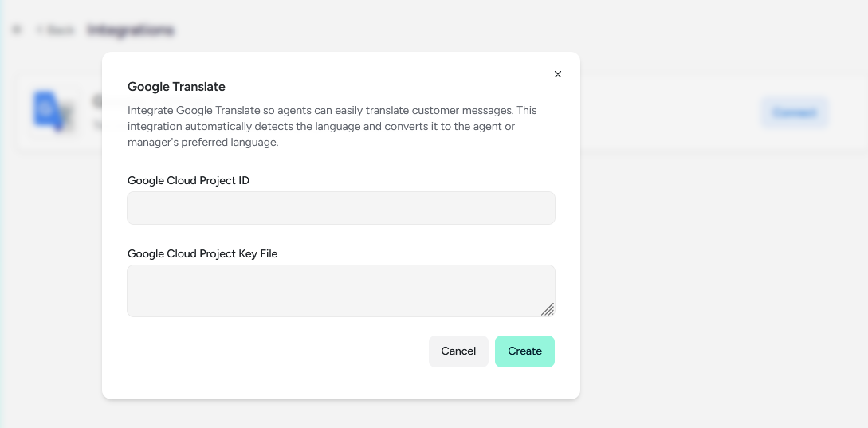Click the blurred sidebar toggle icon beside Back
The height and width of the screenshot is (428, 868).
[x=18, y=29]
